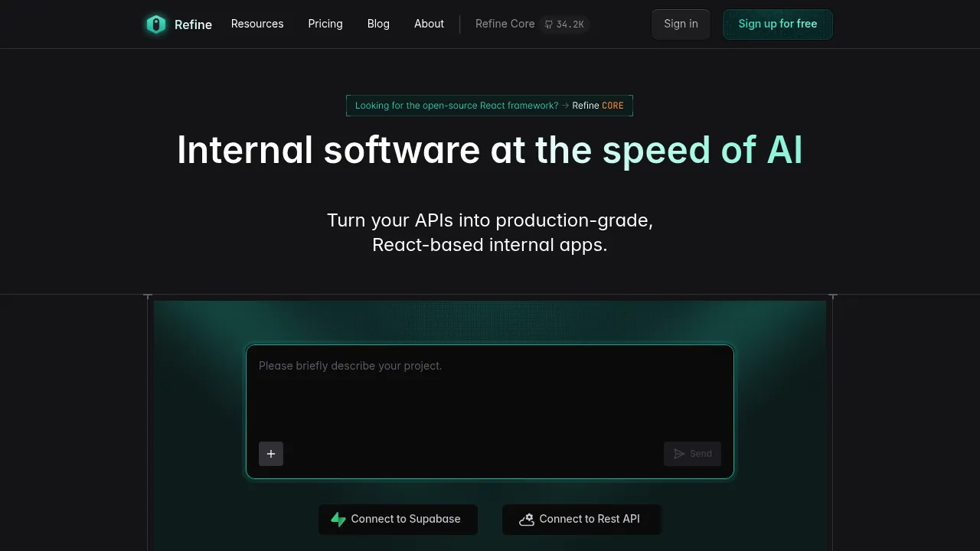This screenshot has width=980, height=551.
Task: Click Sign up for free
Action: click(778, 24)
